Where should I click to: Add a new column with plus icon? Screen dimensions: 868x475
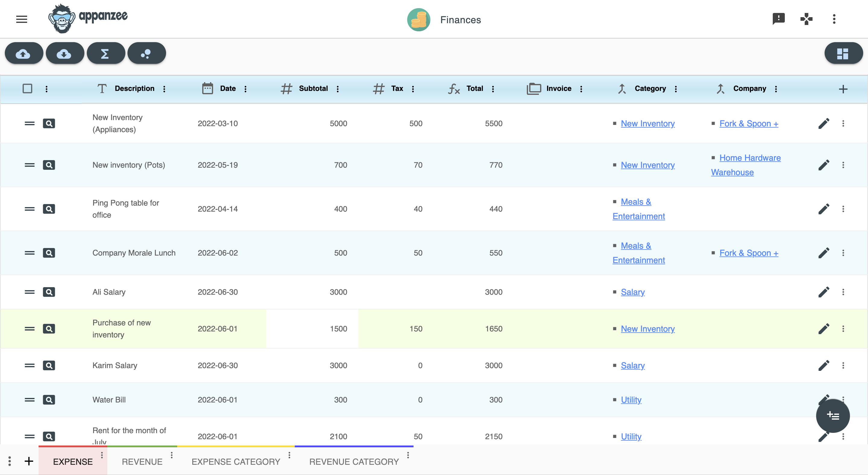(x=843, y=89)
